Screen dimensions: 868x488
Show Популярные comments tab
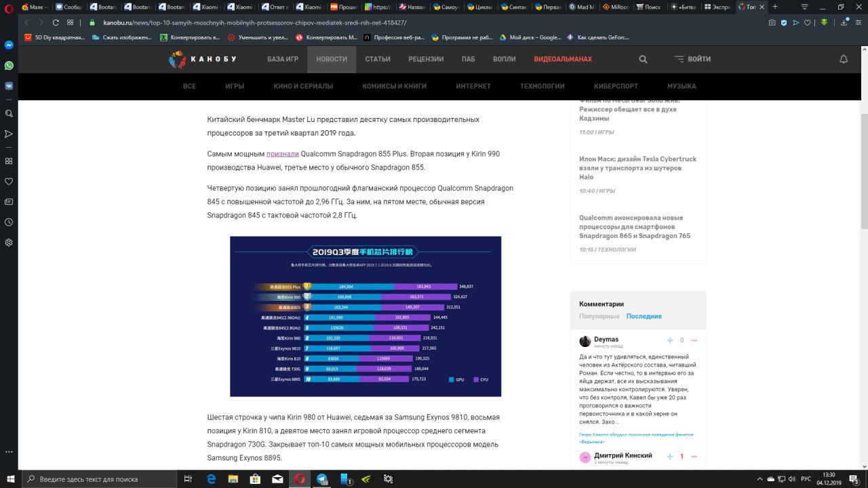599,317
